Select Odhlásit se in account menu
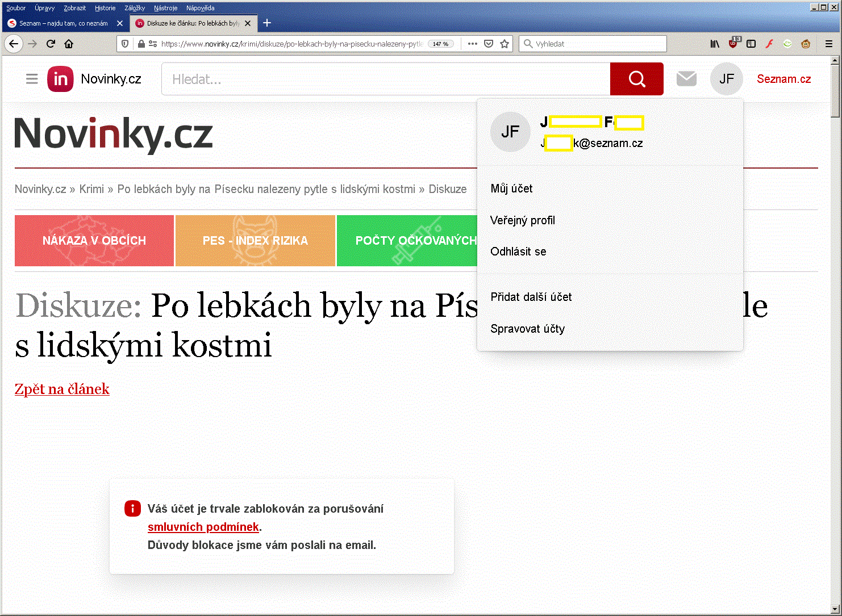 point(518,252)
